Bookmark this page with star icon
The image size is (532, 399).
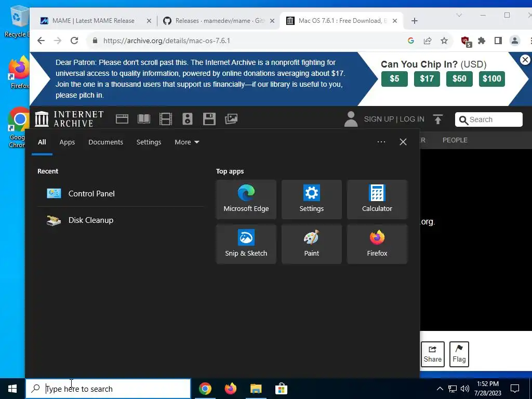[444, 41]
